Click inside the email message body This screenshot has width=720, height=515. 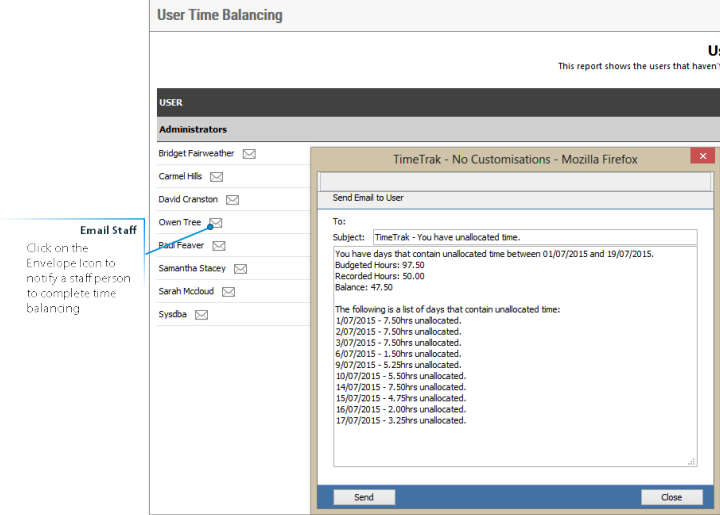pos(515,357)
